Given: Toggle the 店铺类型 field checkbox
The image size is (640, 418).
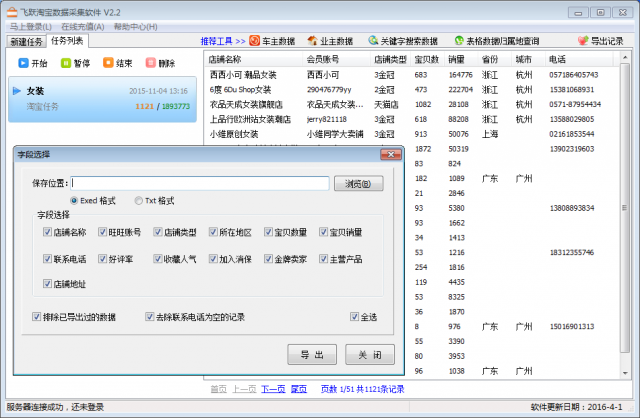Looking at the screenshot, I should pos(158,232).
